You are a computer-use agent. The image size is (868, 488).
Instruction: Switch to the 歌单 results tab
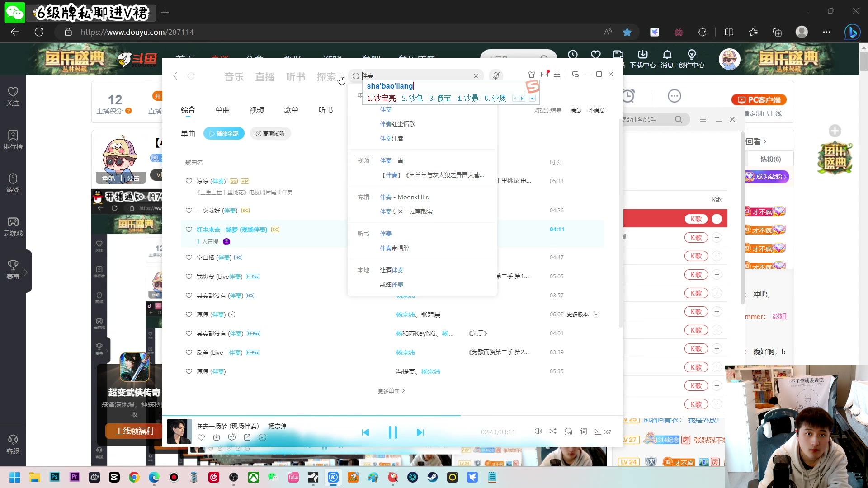click(291, 110)
